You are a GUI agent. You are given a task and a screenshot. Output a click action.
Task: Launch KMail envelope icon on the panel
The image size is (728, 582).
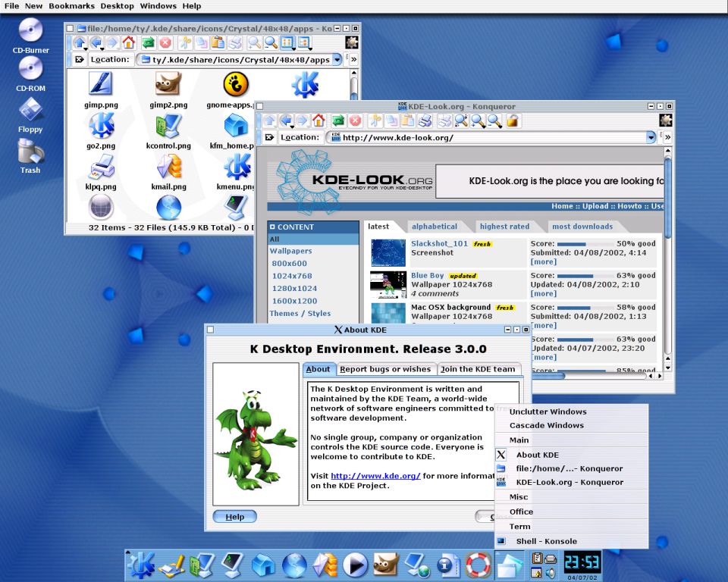click(325, 565)
